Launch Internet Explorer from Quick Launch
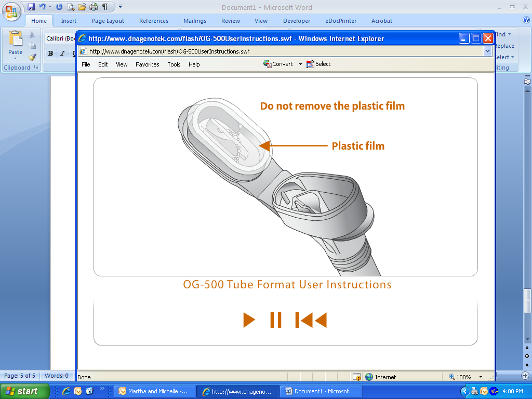The height and width of the screenshot is (399, 532). [x=66, y=391]
